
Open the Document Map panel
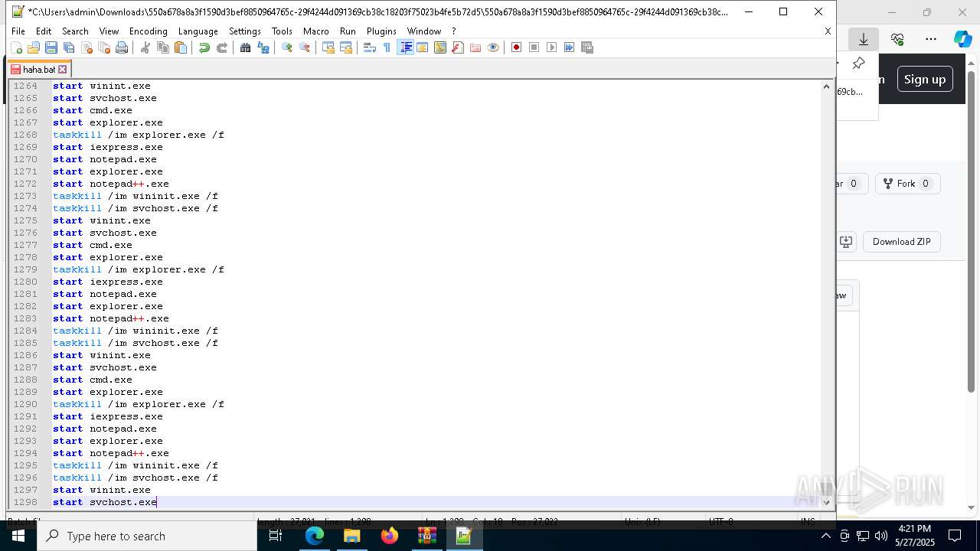439,47
